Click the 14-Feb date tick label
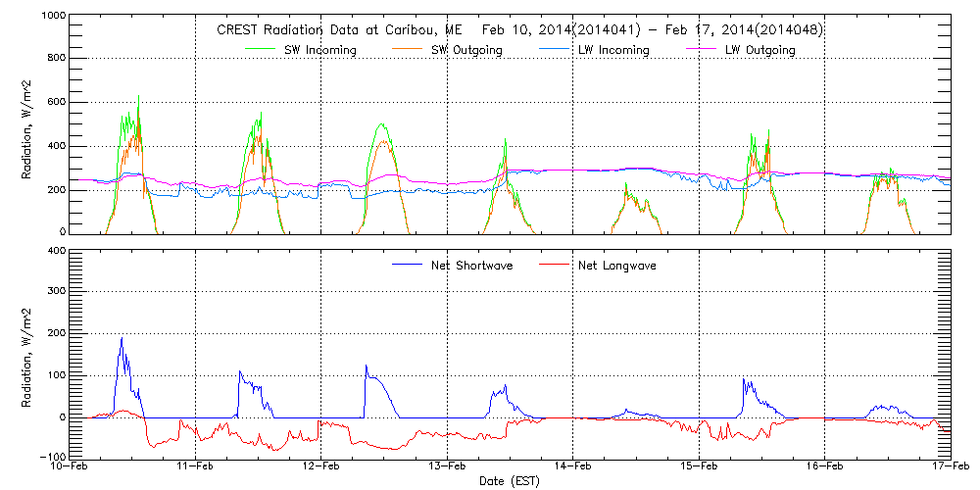The width and height of the screenshot is (980, 490). coord(572,466)
